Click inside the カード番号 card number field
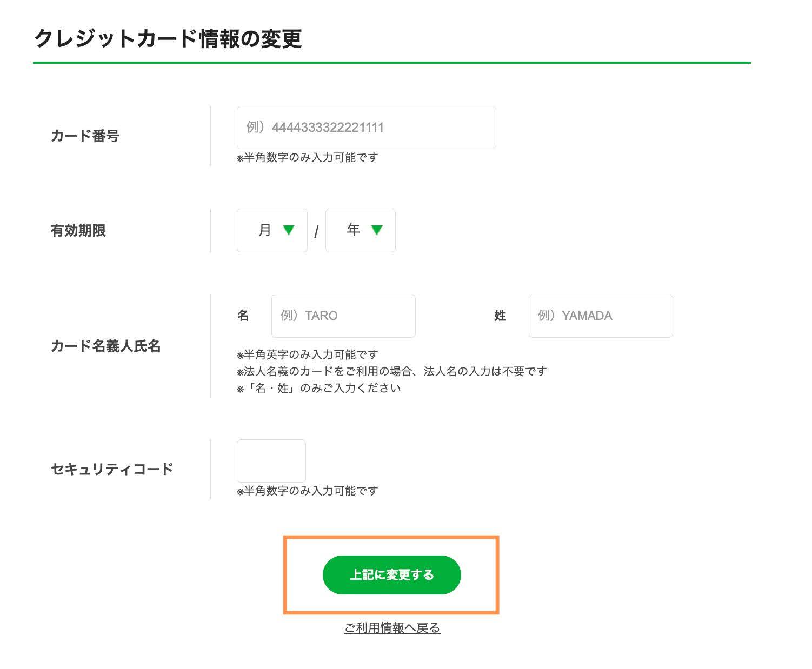This screenshot has width=812, height=669. click(366, 128)
